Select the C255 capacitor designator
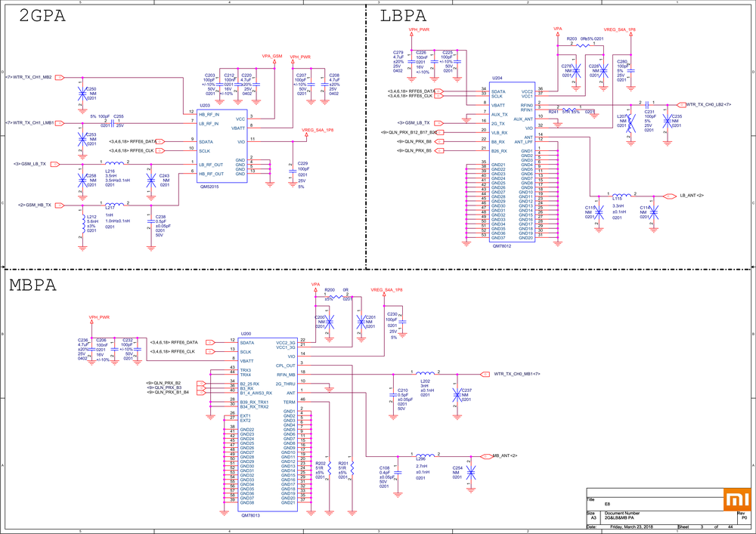Screen dimensions: 756x534 tap(118, 116)
